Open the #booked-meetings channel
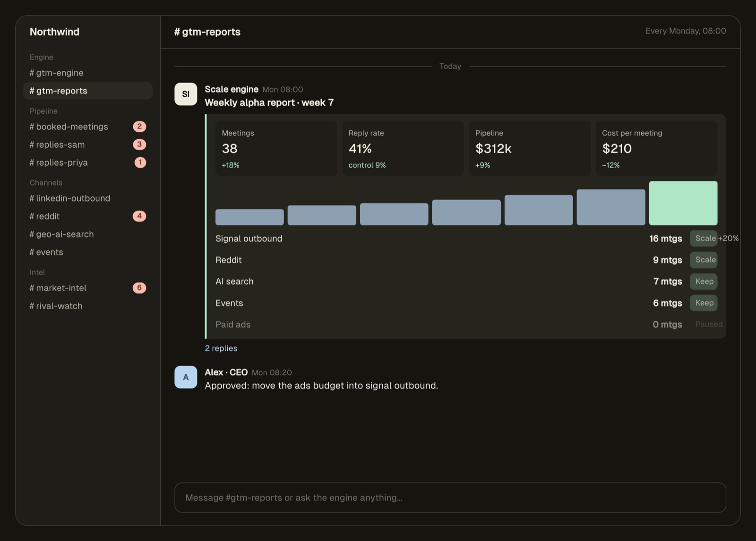The image size is (756, 541). [x=88, y=127]
